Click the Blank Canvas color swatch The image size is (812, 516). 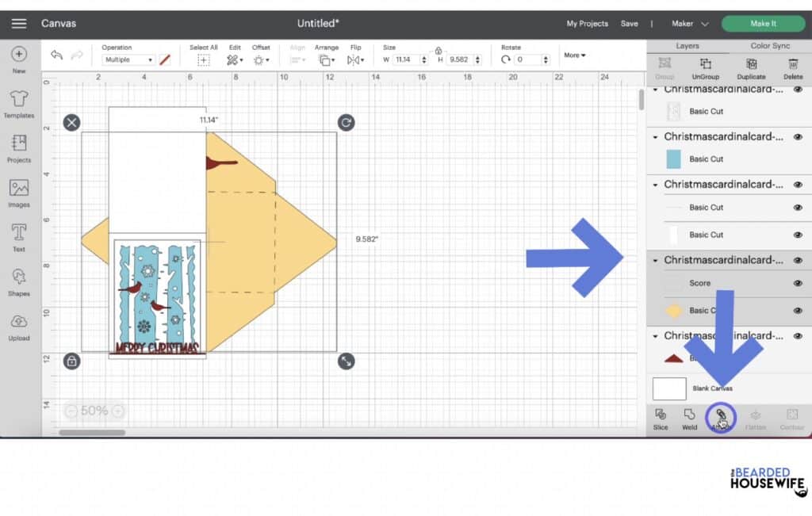click(669, 388)
